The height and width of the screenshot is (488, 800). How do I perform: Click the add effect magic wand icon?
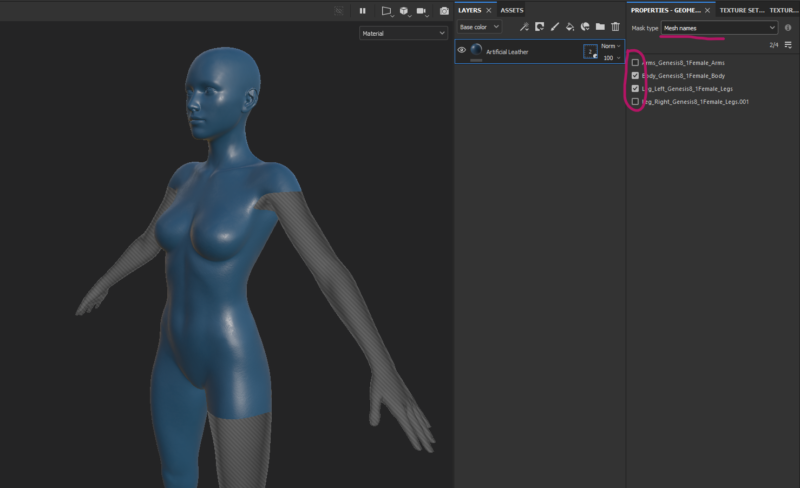click(x=524, y=27)
